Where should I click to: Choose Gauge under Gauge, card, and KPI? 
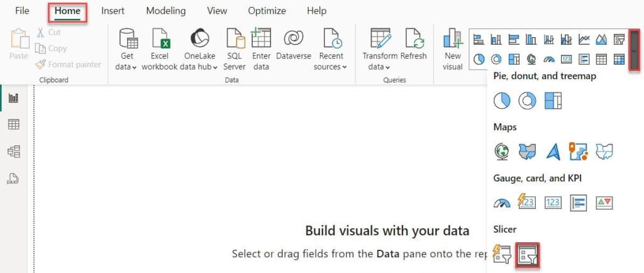(x=502, y=203)
